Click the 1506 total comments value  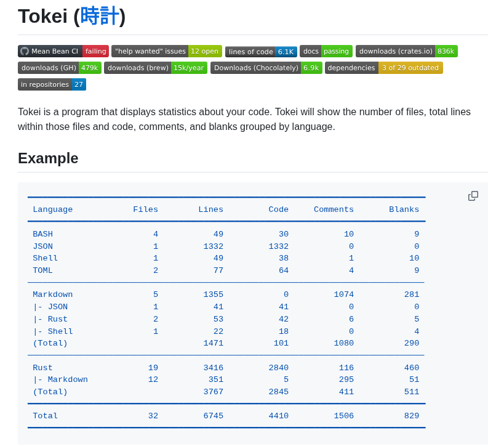[344, 416]
